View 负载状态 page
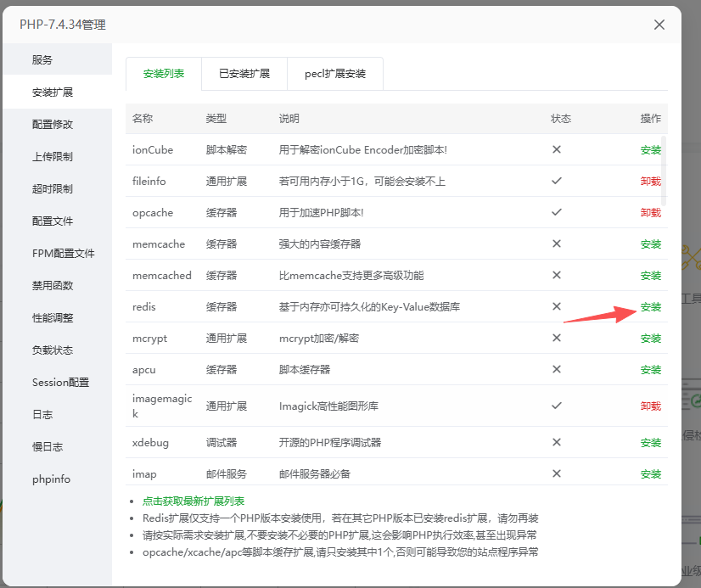This screenshot has height=588, width=701. pos(57,350)
